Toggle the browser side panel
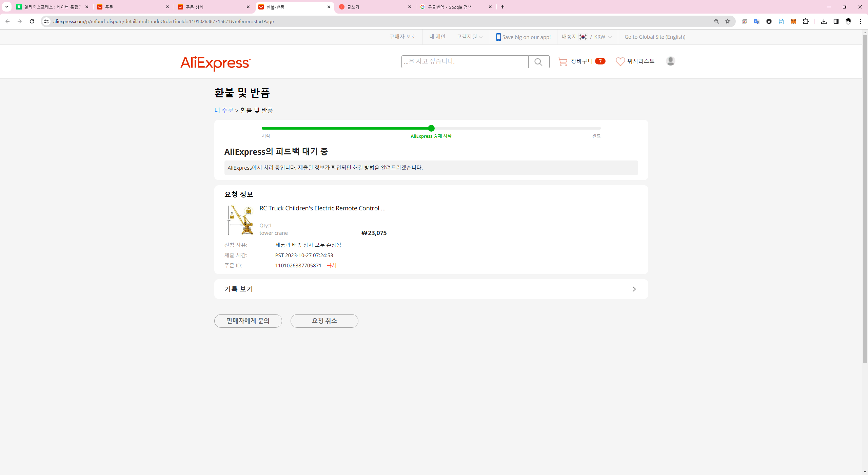 pyautogui.click(x=836, y=21)
